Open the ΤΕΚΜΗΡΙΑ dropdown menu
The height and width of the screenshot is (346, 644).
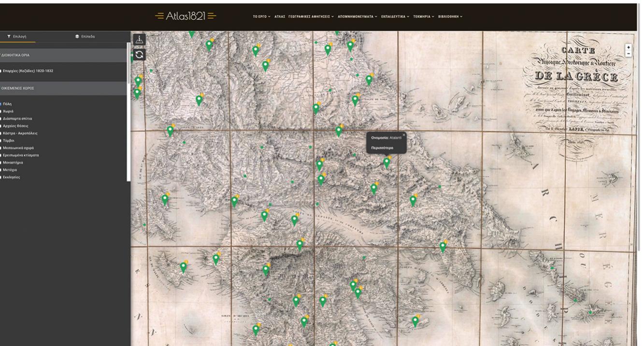(x=424, y=16)
